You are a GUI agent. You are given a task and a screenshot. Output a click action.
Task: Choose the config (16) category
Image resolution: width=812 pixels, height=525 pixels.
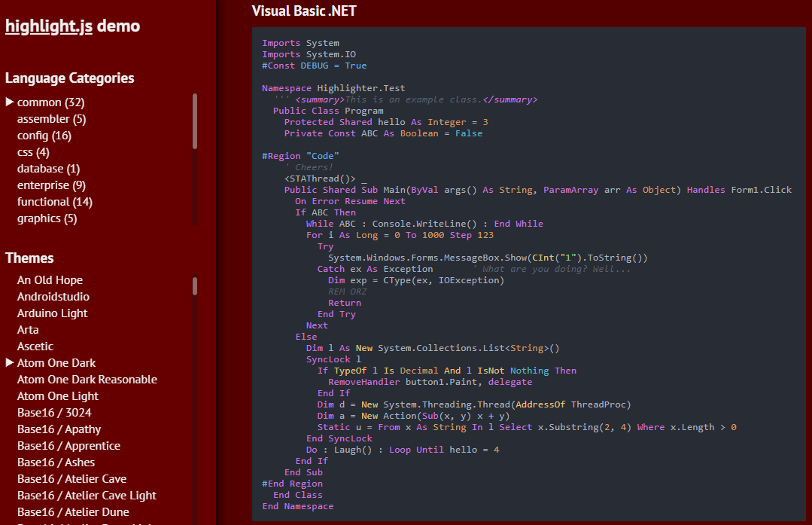[44, 136]
